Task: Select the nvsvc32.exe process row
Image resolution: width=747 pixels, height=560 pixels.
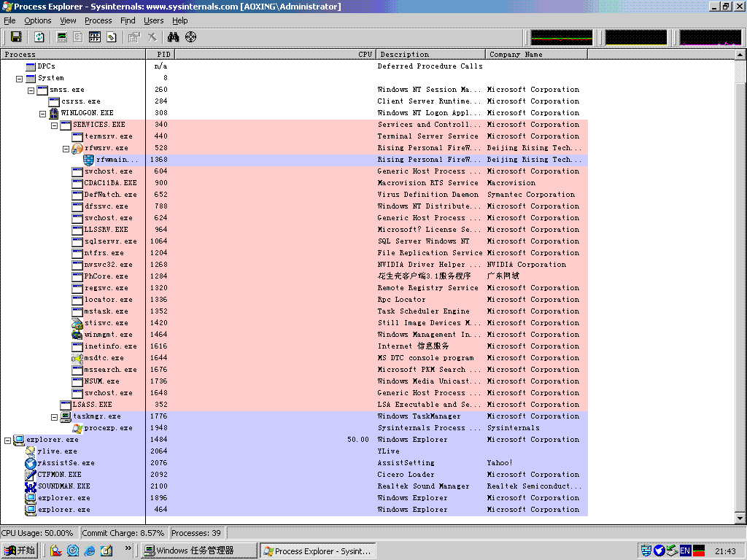Action: (294, 265)
